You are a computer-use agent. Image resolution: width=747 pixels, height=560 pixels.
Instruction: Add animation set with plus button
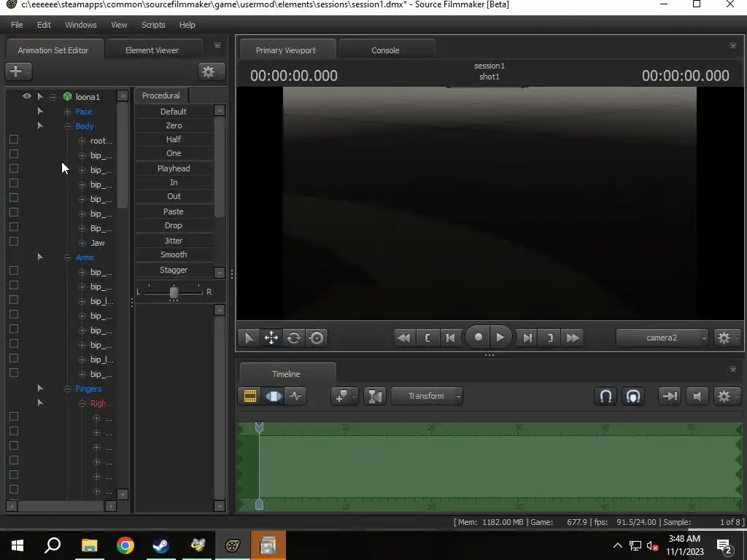point(18,71)
